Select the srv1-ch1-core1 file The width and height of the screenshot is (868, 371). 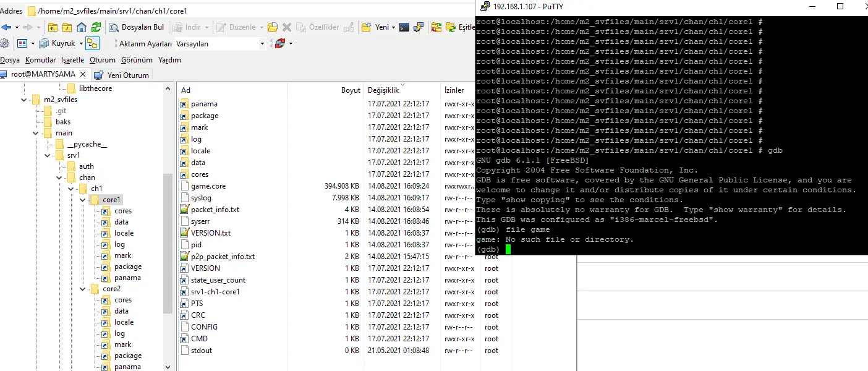[x=215, y=292]
